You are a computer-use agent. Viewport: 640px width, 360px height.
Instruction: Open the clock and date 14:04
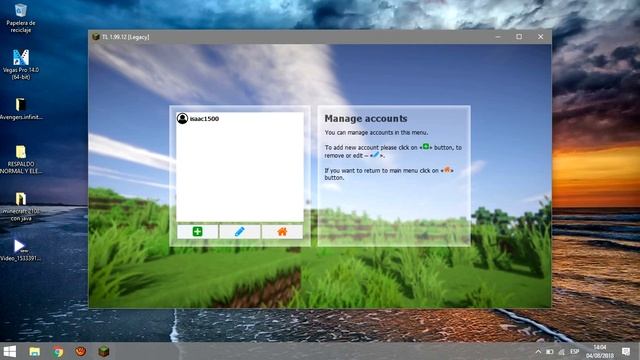click(x=600, y=351)
